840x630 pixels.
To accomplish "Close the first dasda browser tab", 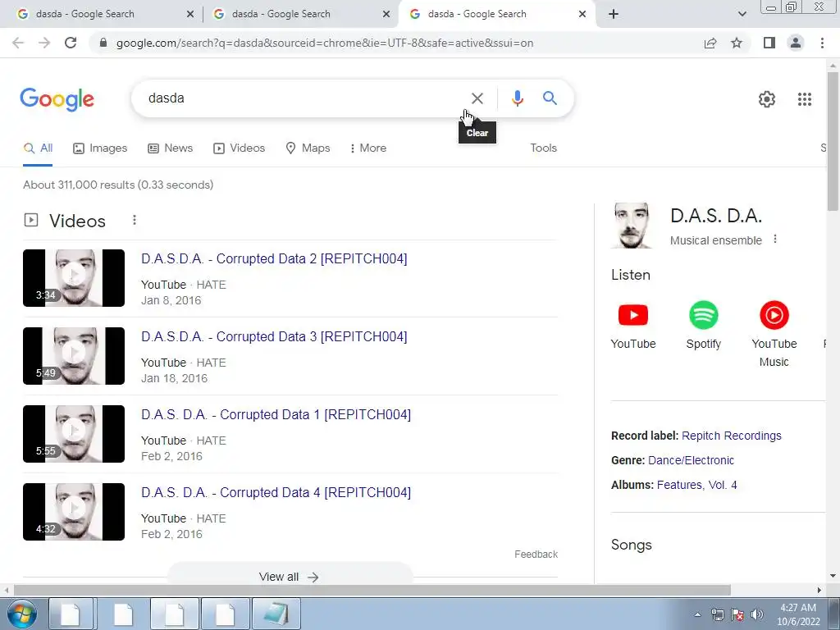I will coord(190,14).
